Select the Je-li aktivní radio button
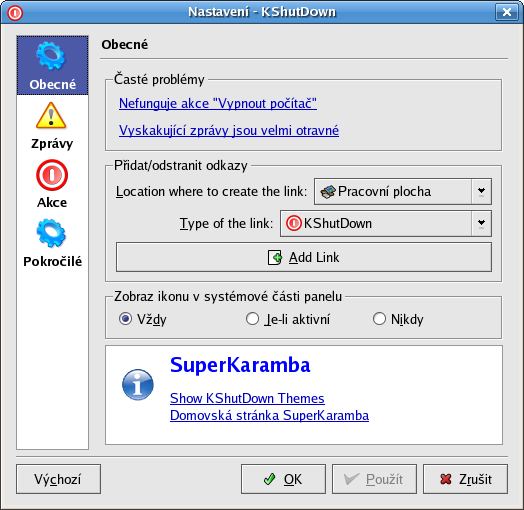This screenshot has width=524, height=510. (x=252, y=319)
